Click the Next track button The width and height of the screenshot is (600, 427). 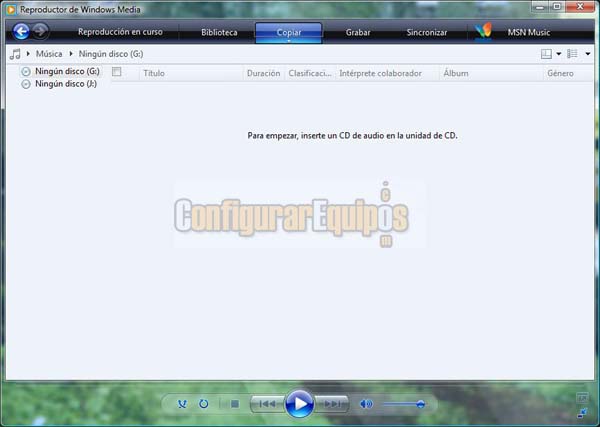click(332, 404)
